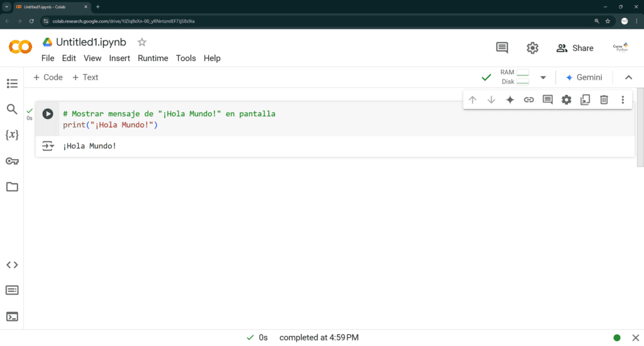Open the Table of contents sidebar icon
The height and width of the screenshot is (346, 644).
click(12, 83)
